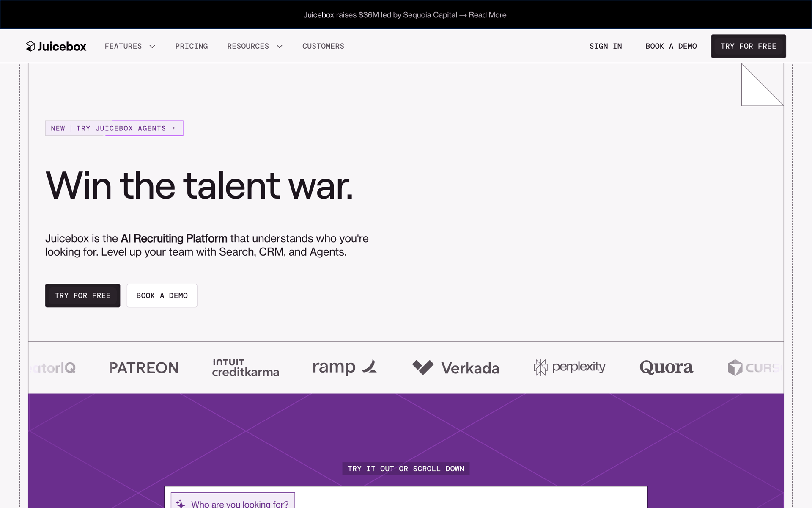Image resolution: width=812 pixels, height=508 pixels.
Task: Click the Juicebox logo in the navbar
Action: (x=56, y=46)
